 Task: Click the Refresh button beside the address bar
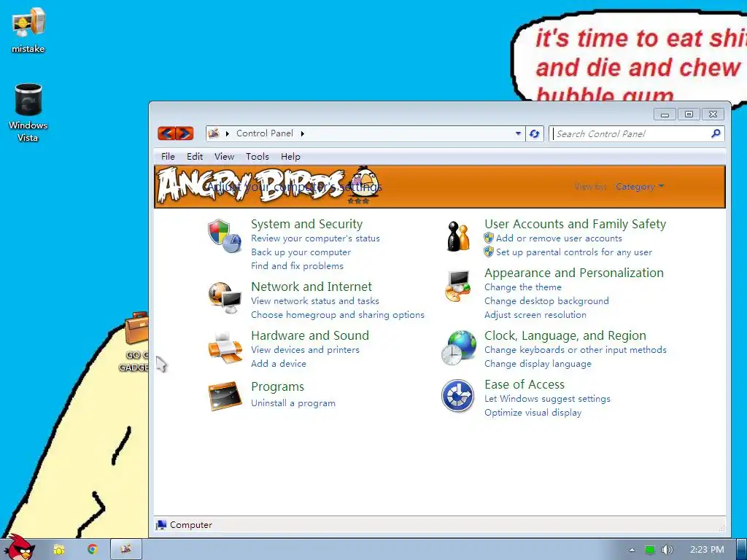tap(535, 134)
